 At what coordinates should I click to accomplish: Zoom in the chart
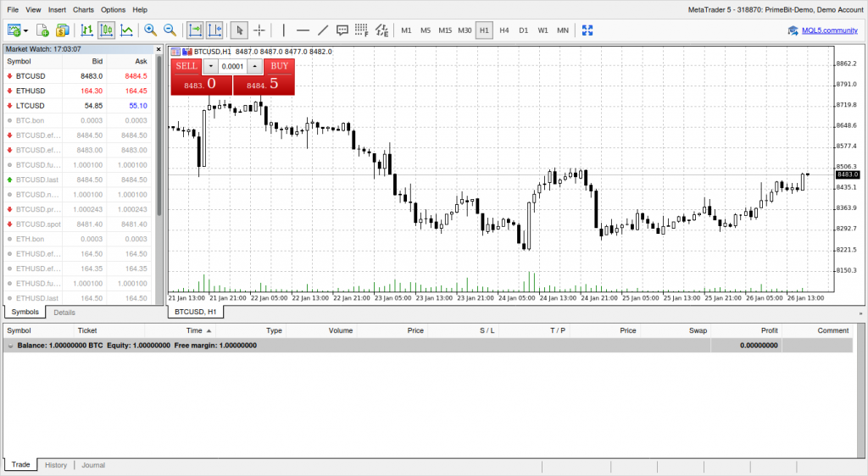(x=150, y=30)
